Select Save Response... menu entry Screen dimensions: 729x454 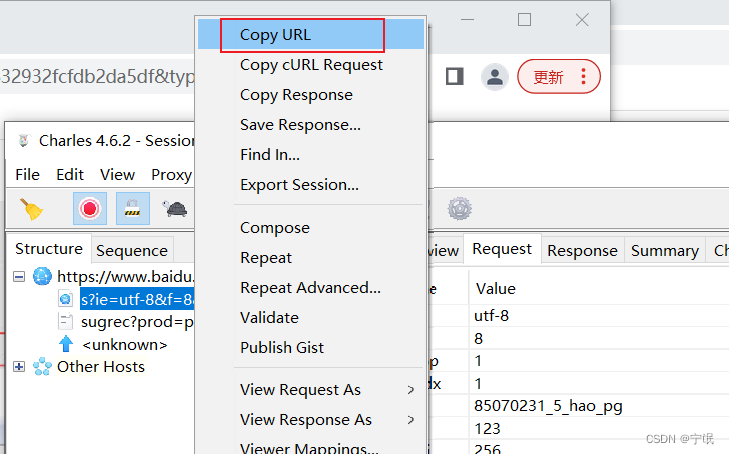coord(311,125)
